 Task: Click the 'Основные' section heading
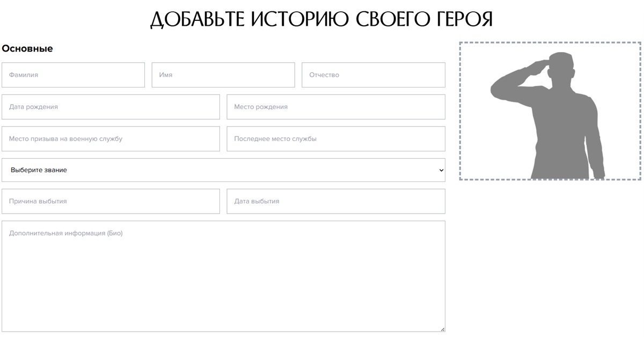click(x=27, y=49)
